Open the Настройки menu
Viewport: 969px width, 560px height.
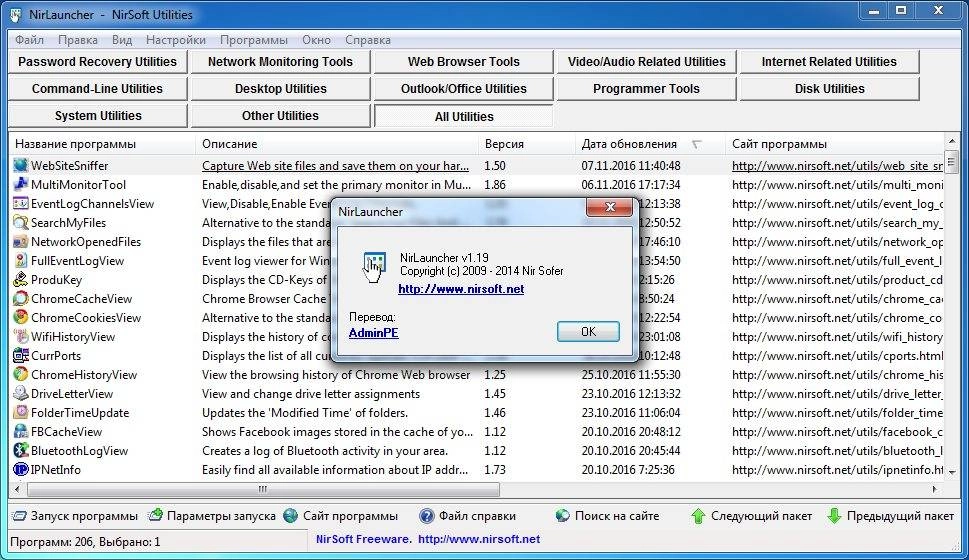pyautogui.click(x=176, y=40)
